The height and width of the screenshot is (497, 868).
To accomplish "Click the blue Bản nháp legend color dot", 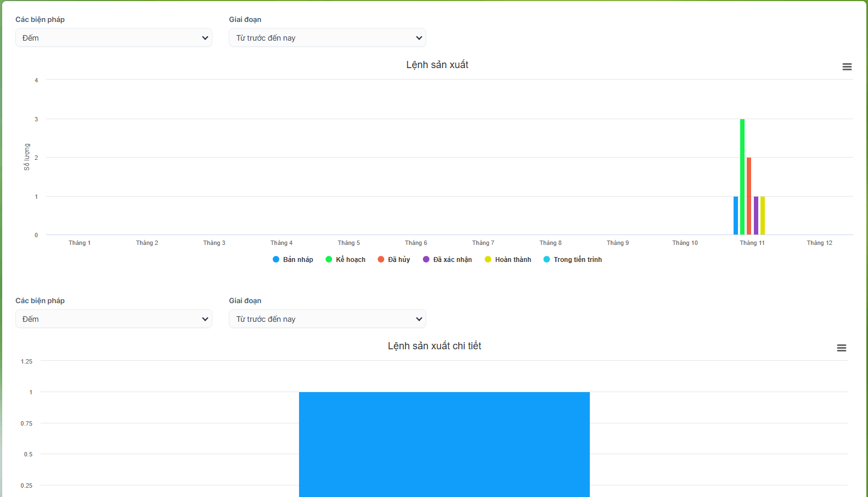I will tap(276, 259).
